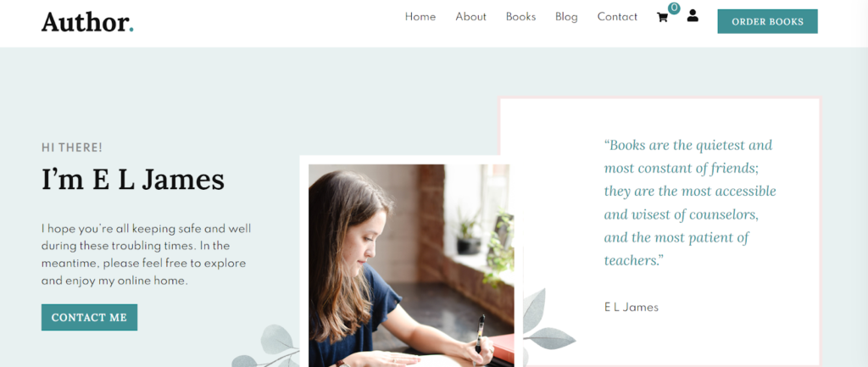
Task: Click the Author. site logo
Action: [x=87, y=21]
